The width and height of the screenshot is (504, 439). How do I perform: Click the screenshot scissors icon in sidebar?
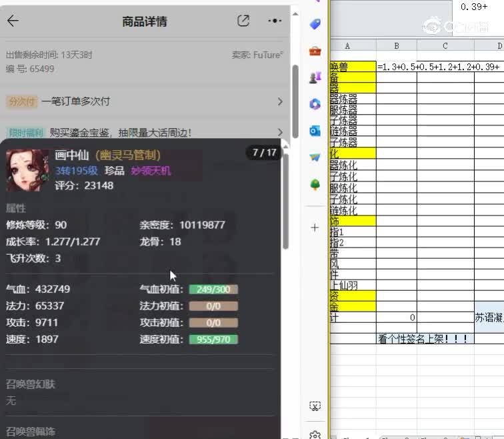pyautogui.click(x=315, y=406)
